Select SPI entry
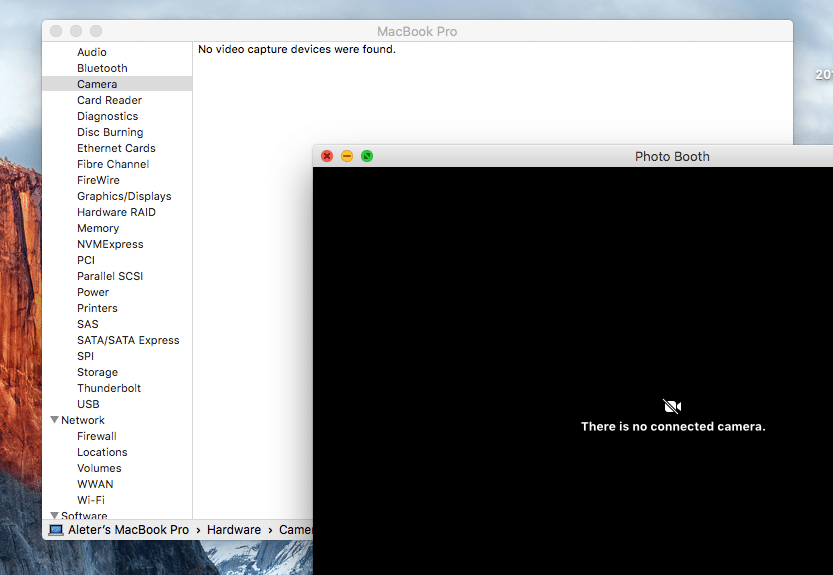 (85, 356)
